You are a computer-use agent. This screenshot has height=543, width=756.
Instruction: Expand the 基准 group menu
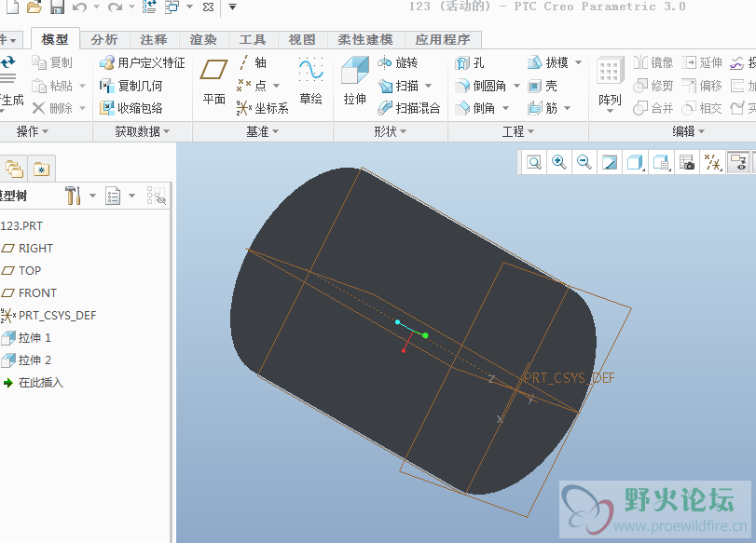(263, 131)
